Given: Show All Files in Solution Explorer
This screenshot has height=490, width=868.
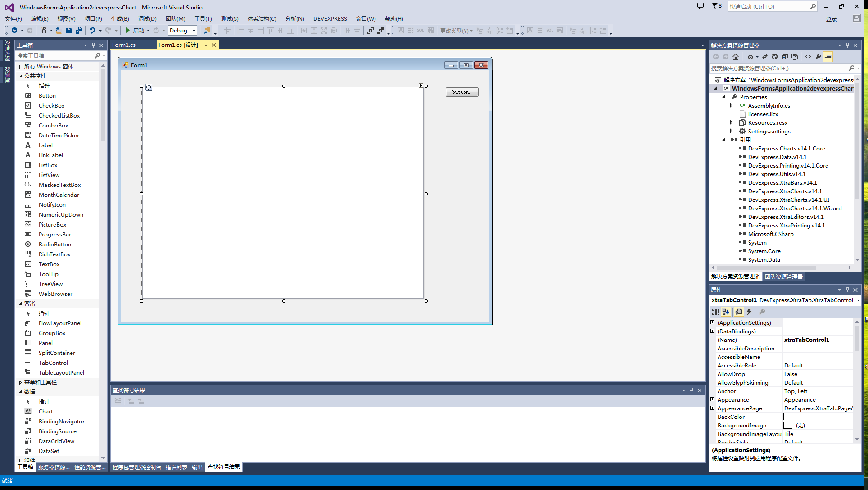Looking at the screenshot, I should pos(795,57).
